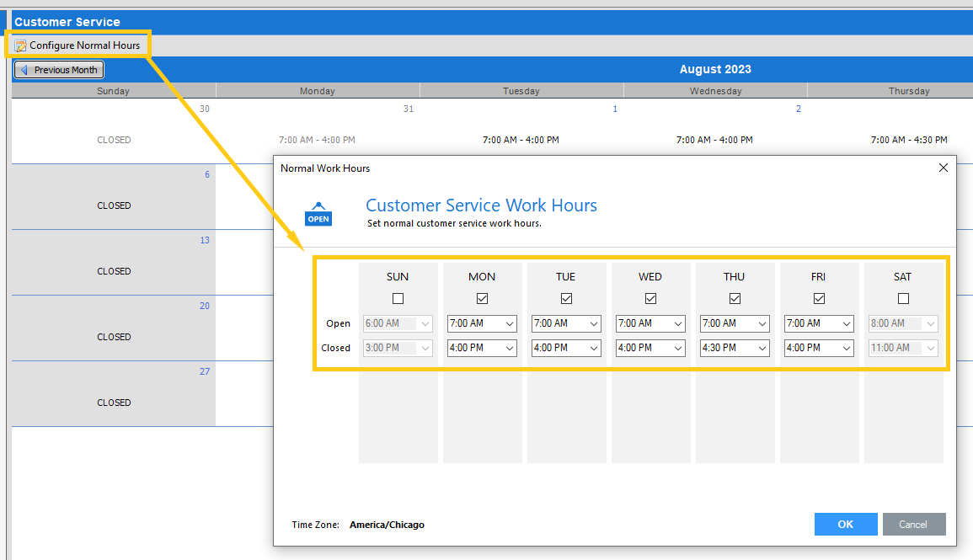
Task: Click the Saturday Open 8:00 AM dropdown
Action: pyautogui.click(x=903, y=323)
